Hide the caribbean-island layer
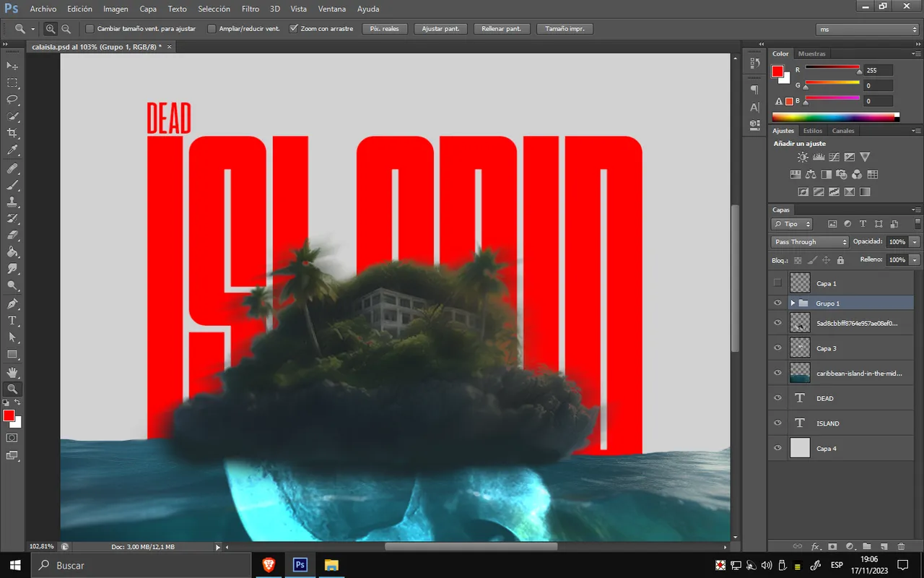Viewport: 924px width, 578px height. click(777, 373)
